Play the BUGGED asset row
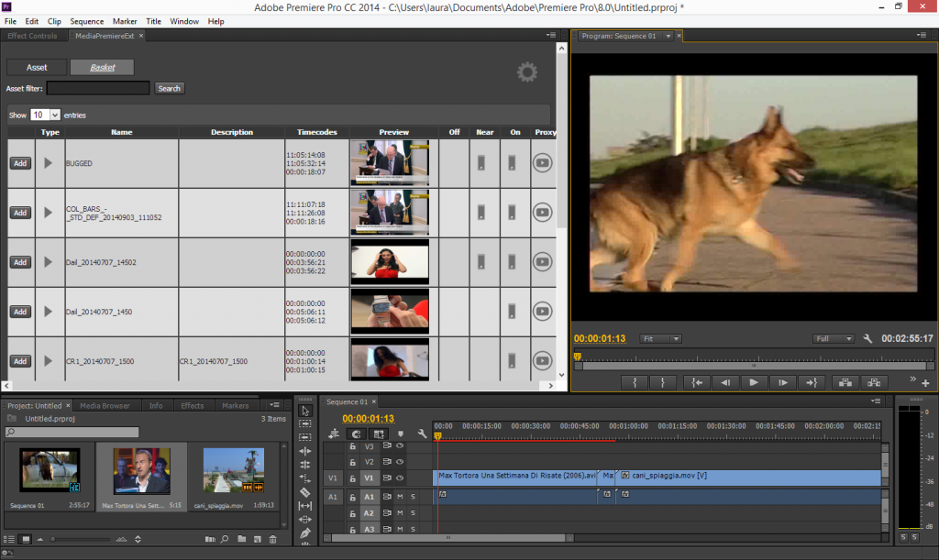This screenshot has width=939, height=560. click(x=48, y=163)
